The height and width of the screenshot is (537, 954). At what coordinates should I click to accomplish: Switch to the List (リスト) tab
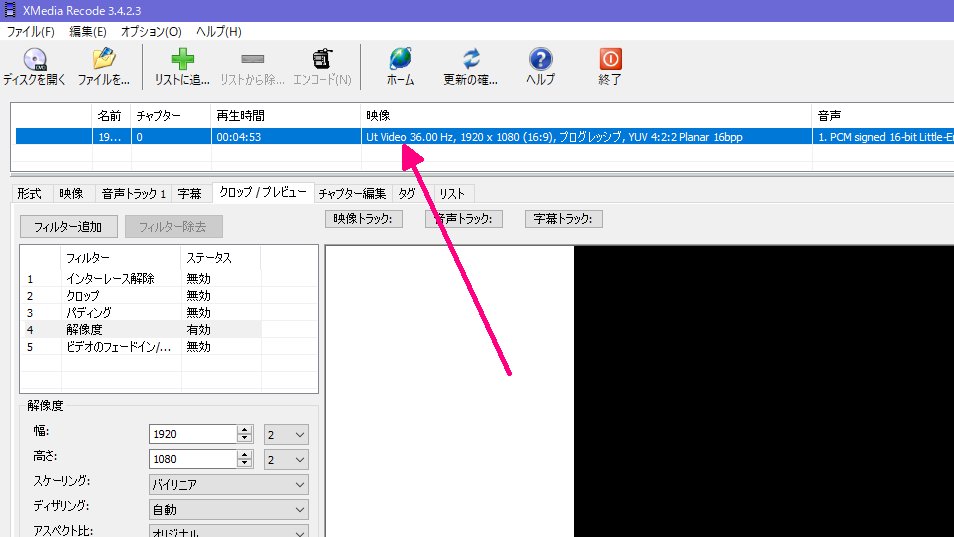(451, 193)
